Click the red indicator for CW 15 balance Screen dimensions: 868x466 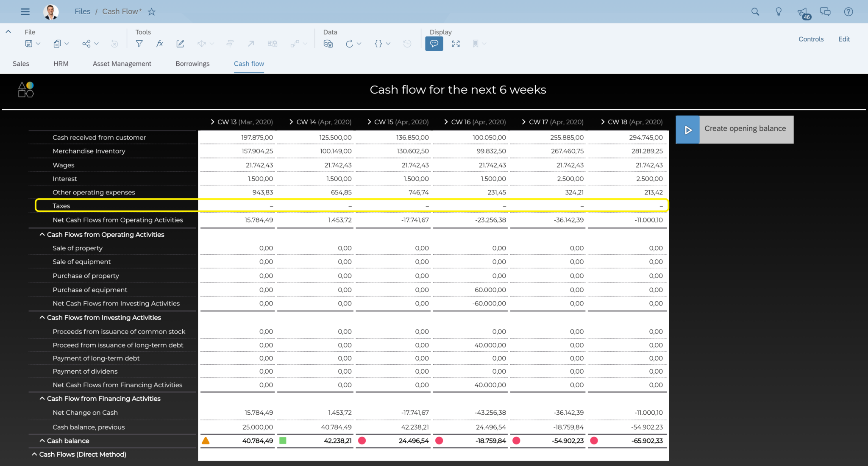(x=362, y=441)
